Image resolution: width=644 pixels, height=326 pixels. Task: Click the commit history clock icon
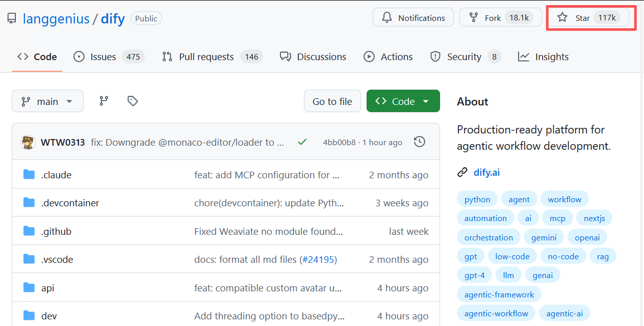[420, 142]
